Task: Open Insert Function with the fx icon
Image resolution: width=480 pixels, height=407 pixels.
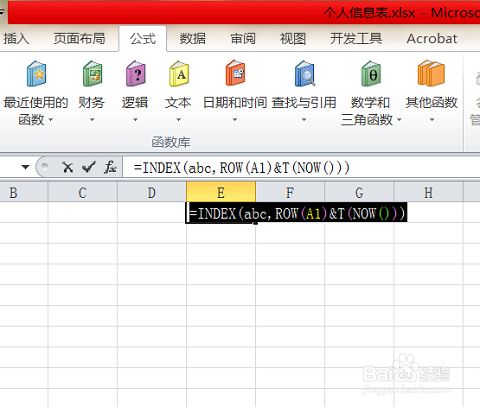Action: (110, 167)
